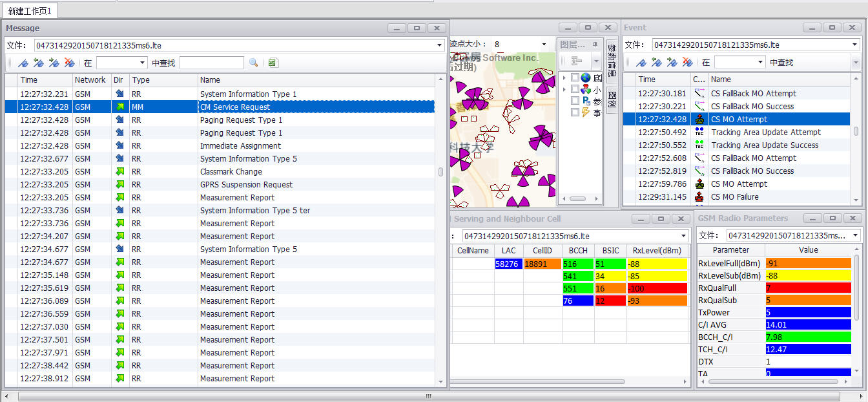868x402 pixels.
Task: Click the first binoculars find icon in Event toolbar
Action: pyautogui.click(x=641, y=63)
